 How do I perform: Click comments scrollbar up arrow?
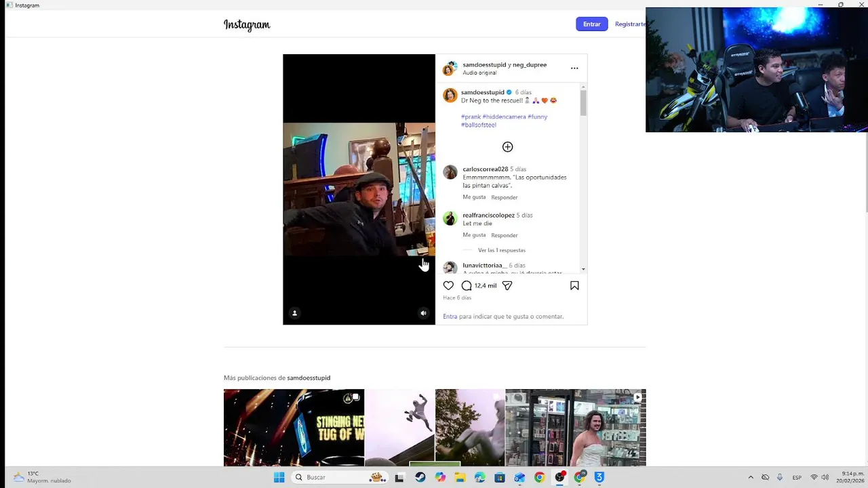[x=583, y=87]
